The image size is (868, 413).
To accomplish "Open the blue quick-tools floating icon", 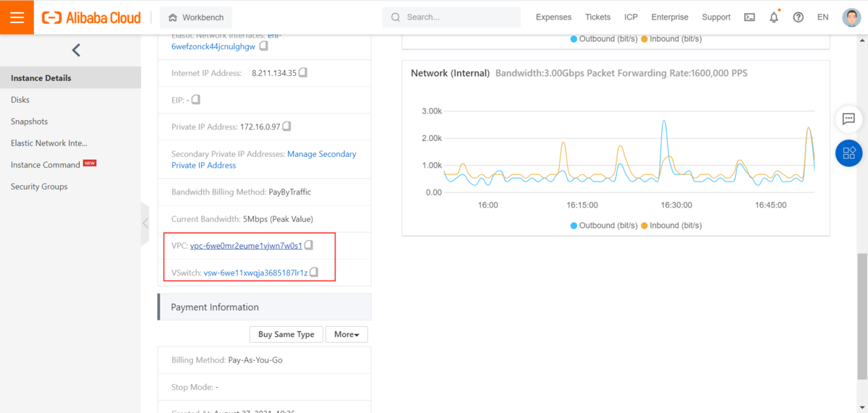I will click(x=849, y=153).
